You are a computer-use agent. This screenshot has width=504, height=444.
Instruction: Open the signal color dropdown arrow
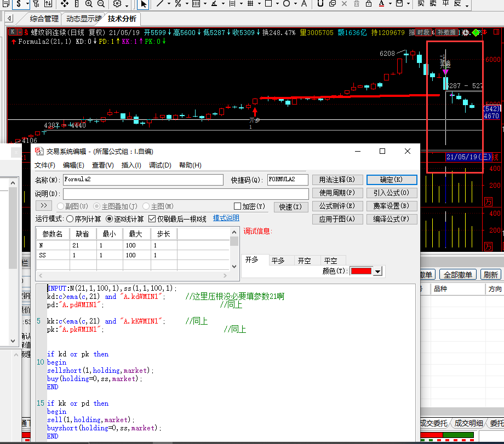point(379,272)
